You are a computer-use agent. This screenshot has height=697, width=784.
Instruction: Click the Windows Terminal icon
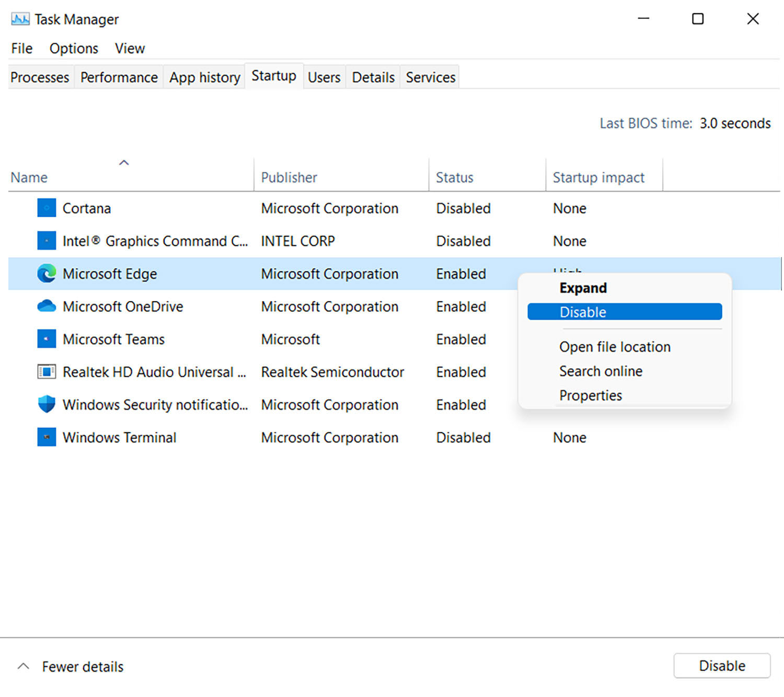pos(47,437)
